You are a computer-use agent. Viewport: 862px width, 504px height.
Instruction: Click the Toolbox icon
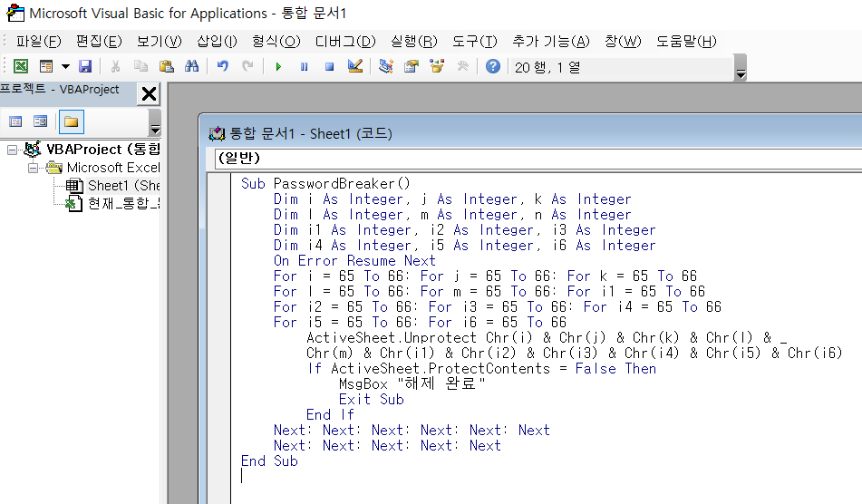463,66
